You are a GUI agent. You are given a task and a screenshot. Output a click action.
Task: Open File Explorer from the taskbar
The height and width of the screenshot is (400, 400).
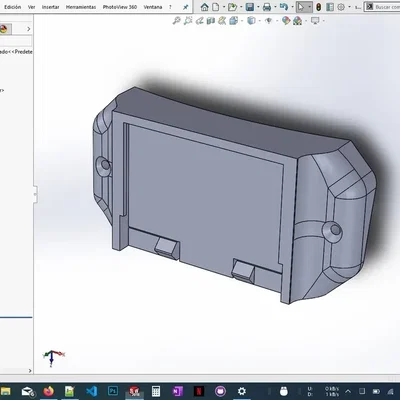click(x=5, y=391)
